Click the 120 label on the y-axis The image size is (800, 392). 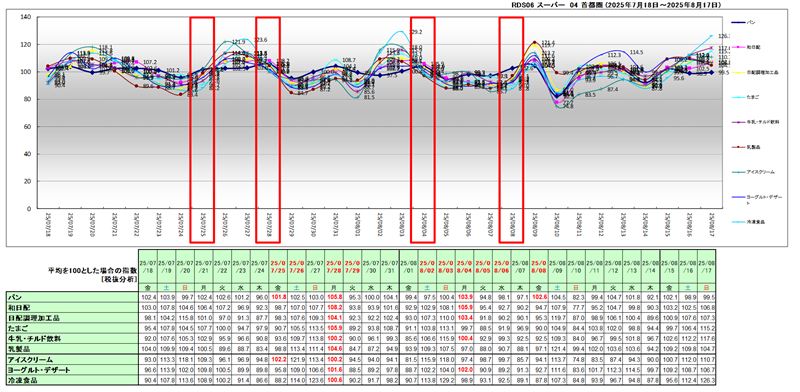[x=27, y=45]
